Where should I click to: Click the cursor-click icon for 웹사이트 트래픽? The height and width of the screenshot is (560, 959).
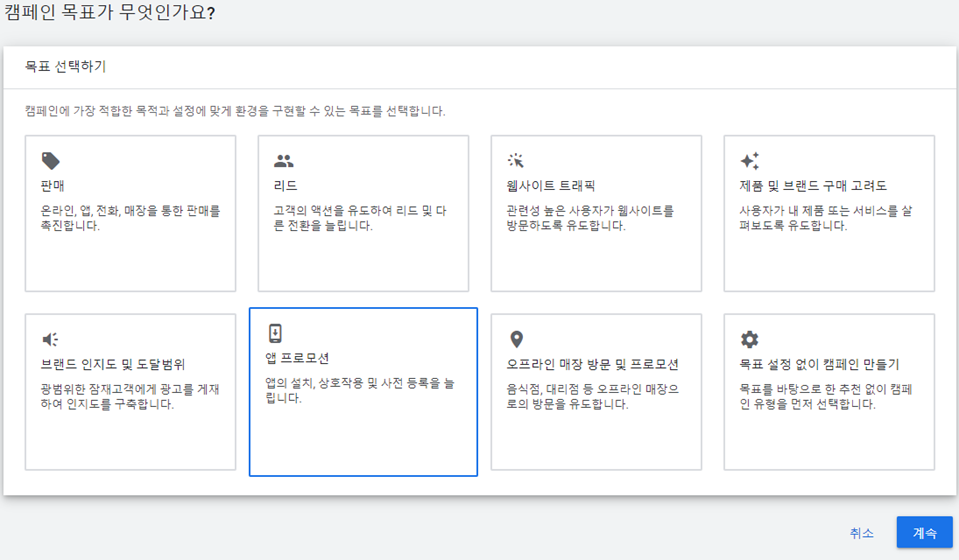tap(516, 160)
